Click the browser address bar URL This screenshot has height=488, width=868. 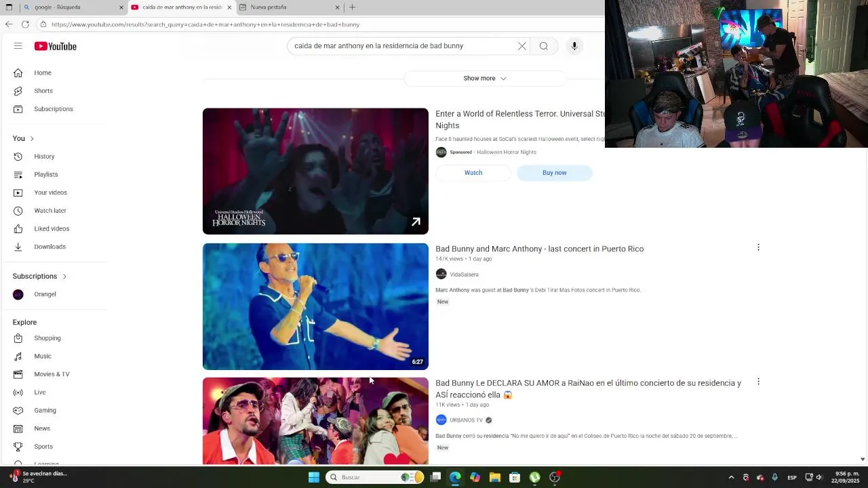click(205, 24)
